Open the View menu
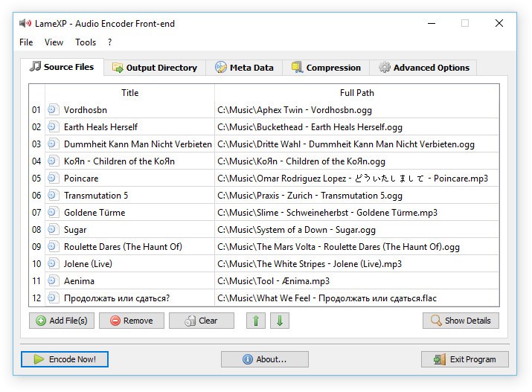 [x=54, y=42]
